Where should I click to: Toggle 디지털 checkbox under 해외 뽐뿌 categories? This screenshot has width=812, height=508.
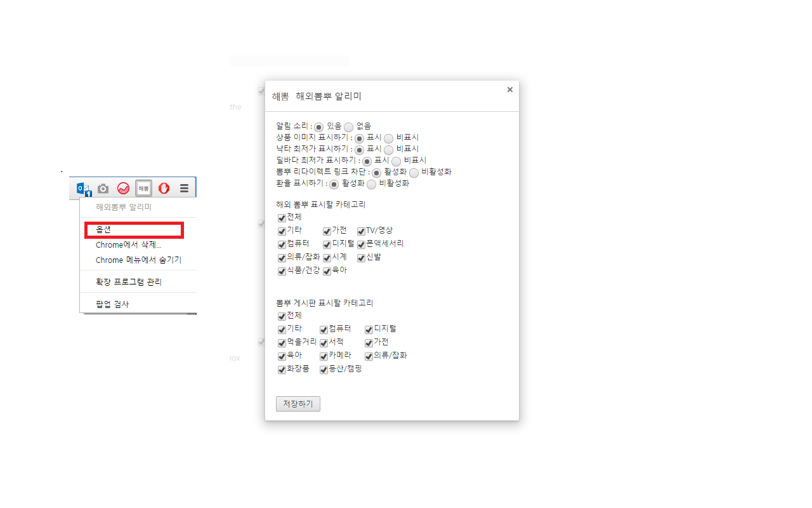coord(327,244)
